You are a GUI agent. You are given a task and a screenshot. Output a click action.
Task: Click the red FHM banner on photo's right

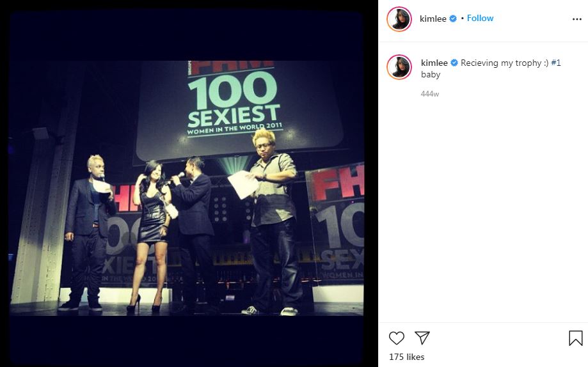pyautogui.click(x=336, y=223)
